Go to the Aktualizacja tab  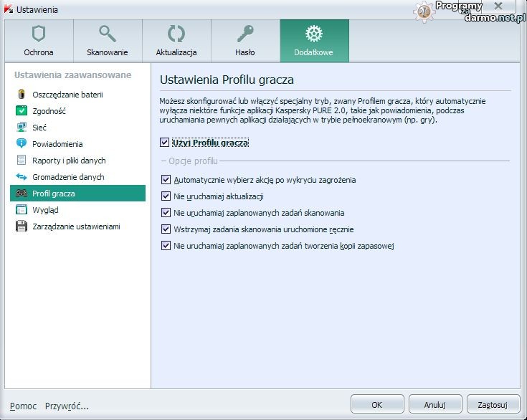177,41
